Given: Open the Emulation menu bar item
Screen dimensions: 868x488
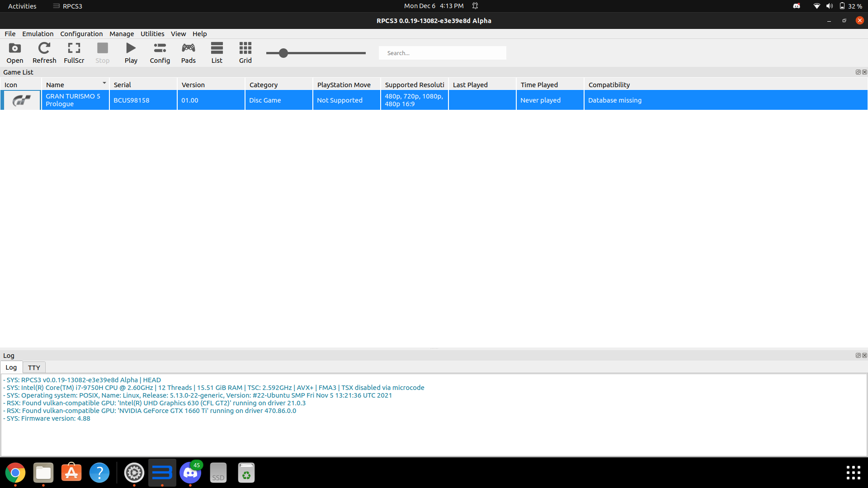Looking at the screenshot, I should 38,33.
